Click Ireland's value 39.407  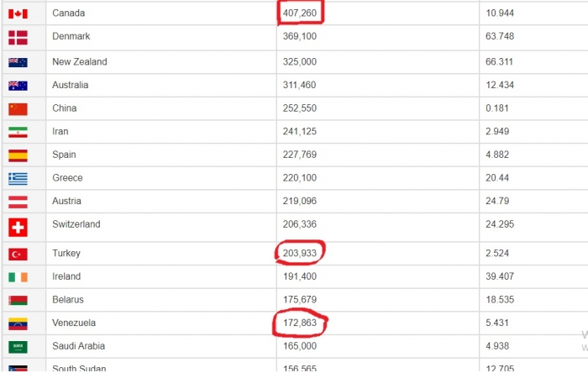[x=501, y=276]
